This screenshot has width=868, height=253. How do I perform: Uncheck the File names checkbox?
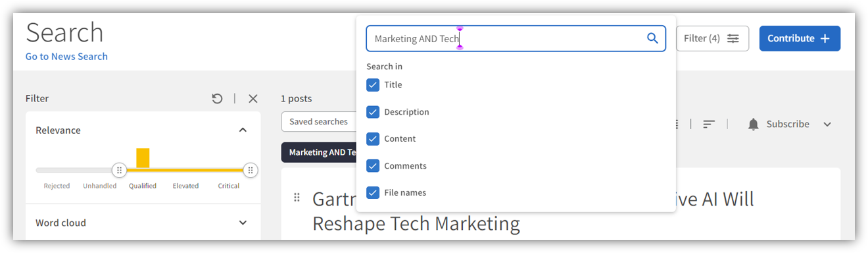coord(373,193)
